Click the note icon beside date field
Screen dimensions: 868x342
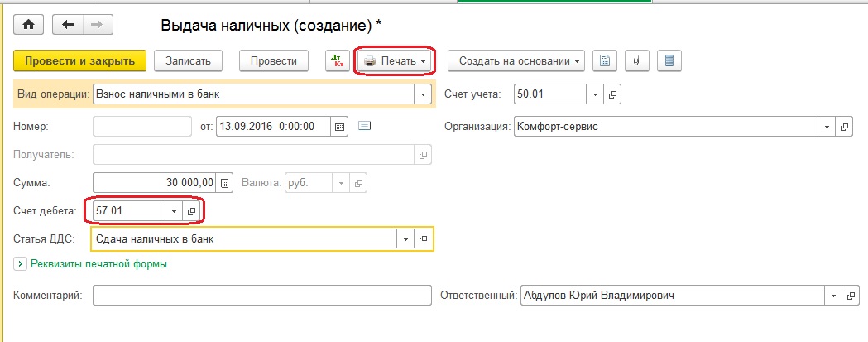coord(364,125)
